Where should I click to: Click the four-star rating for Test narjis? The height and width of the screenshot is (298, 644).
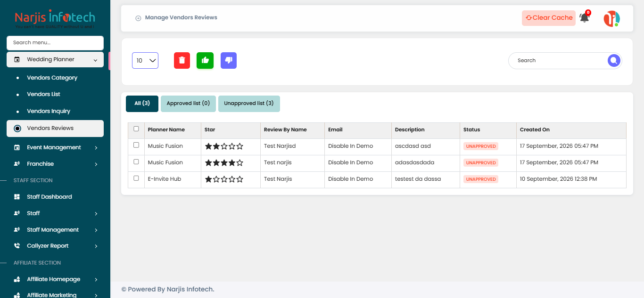point(224,163)
